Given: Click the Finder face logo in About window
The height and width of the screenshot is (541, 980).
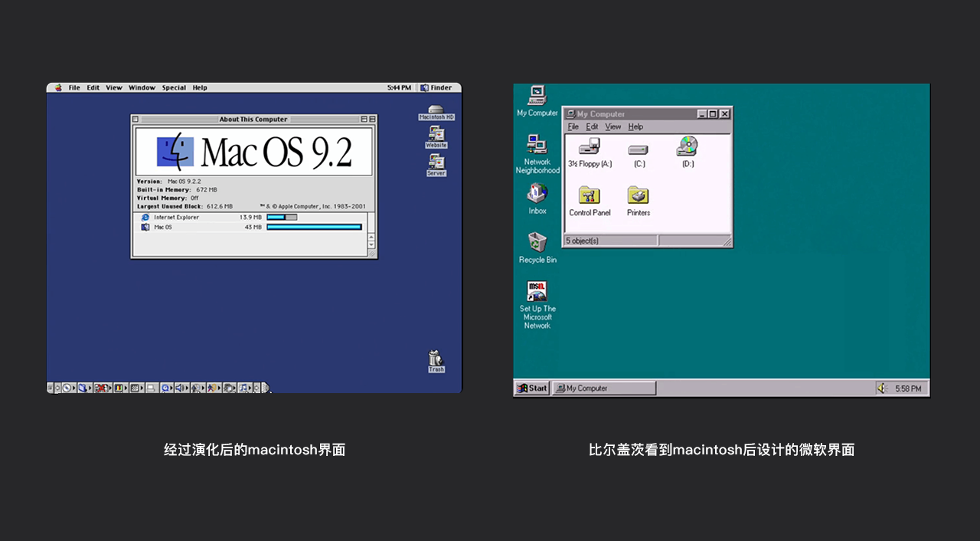Looking at the screenshot, I should pyautogui.click(x=175, y=151).
